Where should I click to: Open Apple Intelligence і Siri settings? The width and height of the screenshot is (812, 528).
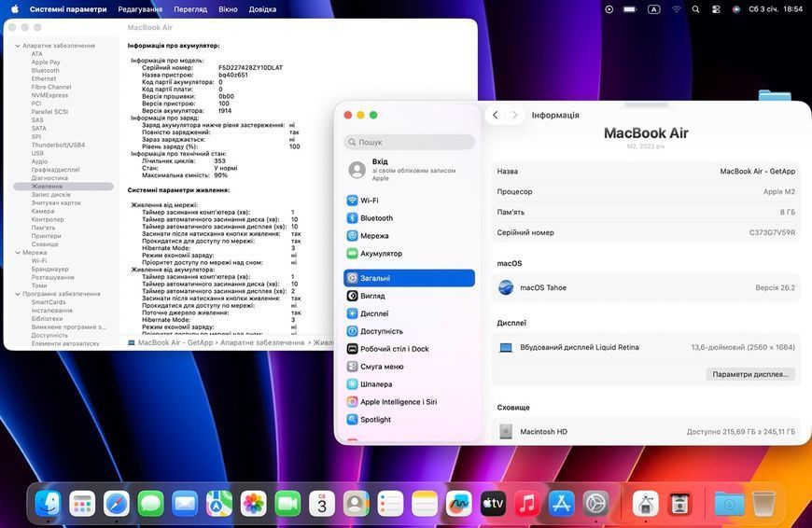(x=409, y=401)
